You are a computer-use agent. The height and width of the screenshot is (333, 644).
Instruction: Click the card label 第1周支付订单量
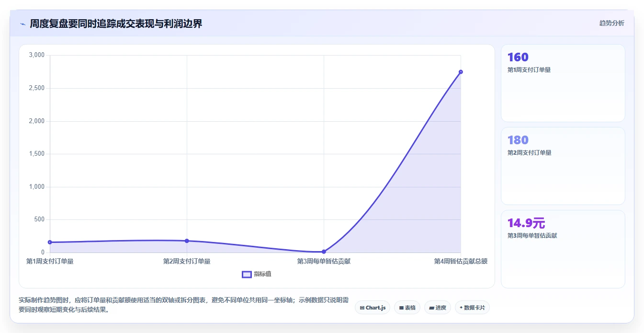point(529,70)
